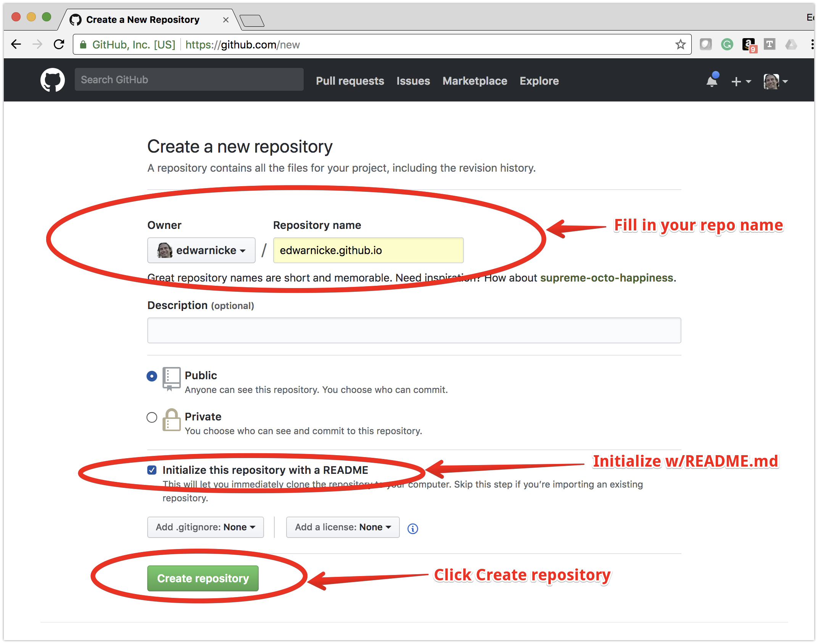The width and height of the screenshot is (818, 644).
Task: Select the Public radio button
Action: (x=152, y=376)
